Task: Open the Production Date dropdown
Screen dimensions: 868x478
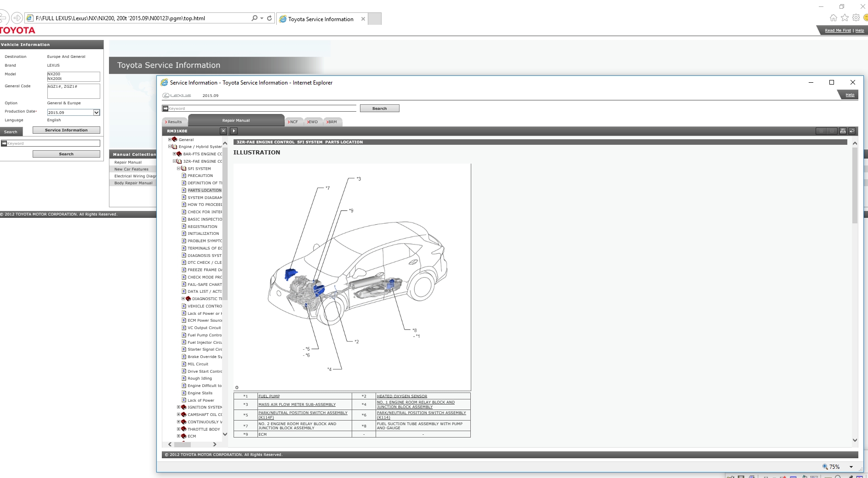Action: 97,112
